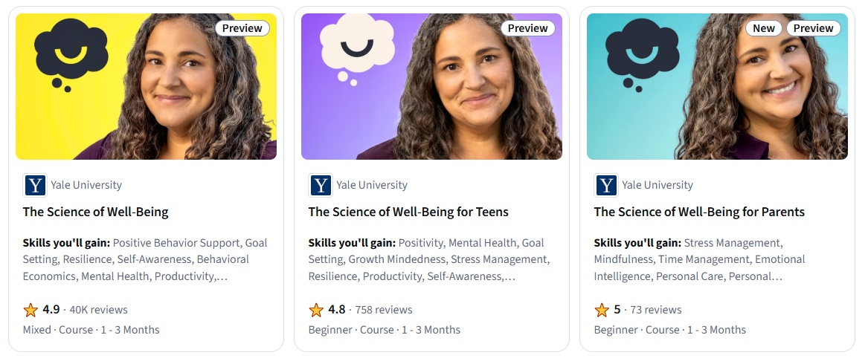Preview the Well-Being for Parents course

813,28
